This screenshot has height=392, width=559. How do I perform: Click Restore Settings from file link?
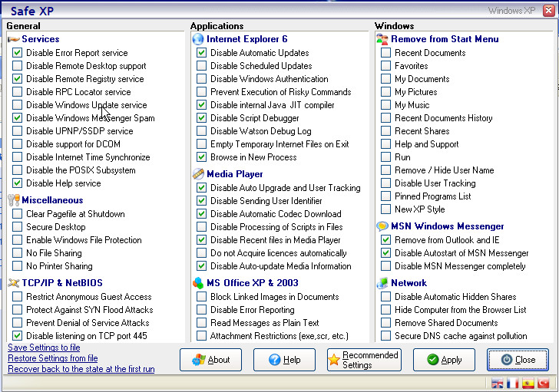53,358
